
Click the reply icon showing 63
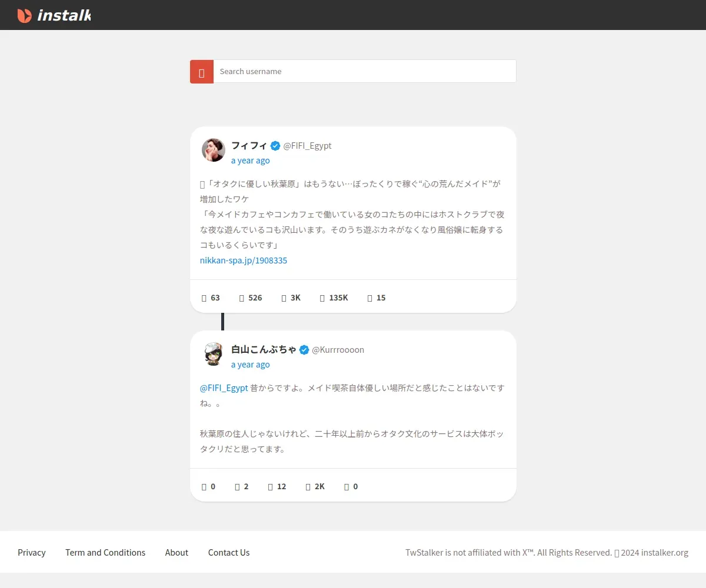pos(204,298)
